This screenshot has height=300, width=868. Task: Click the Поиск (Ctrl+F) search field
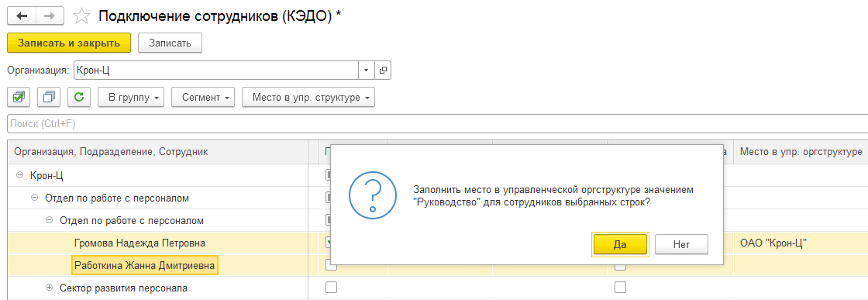437,124
